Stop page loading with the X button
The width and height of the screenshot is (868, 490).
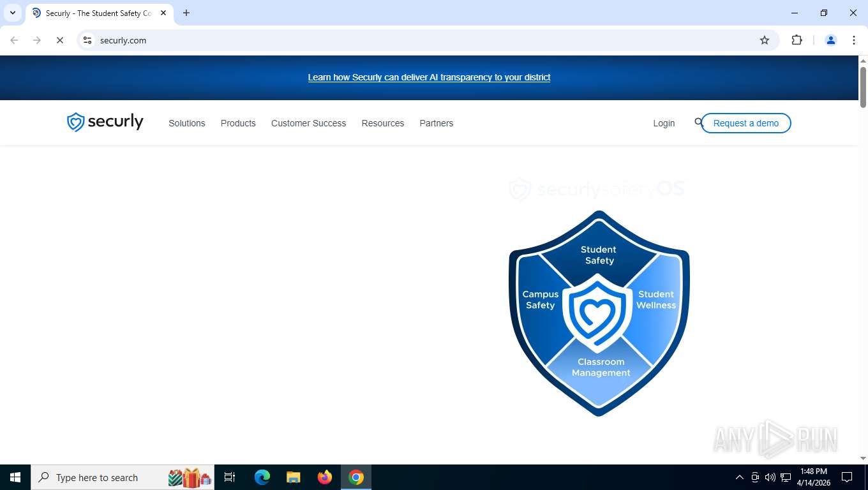[60, 40]
